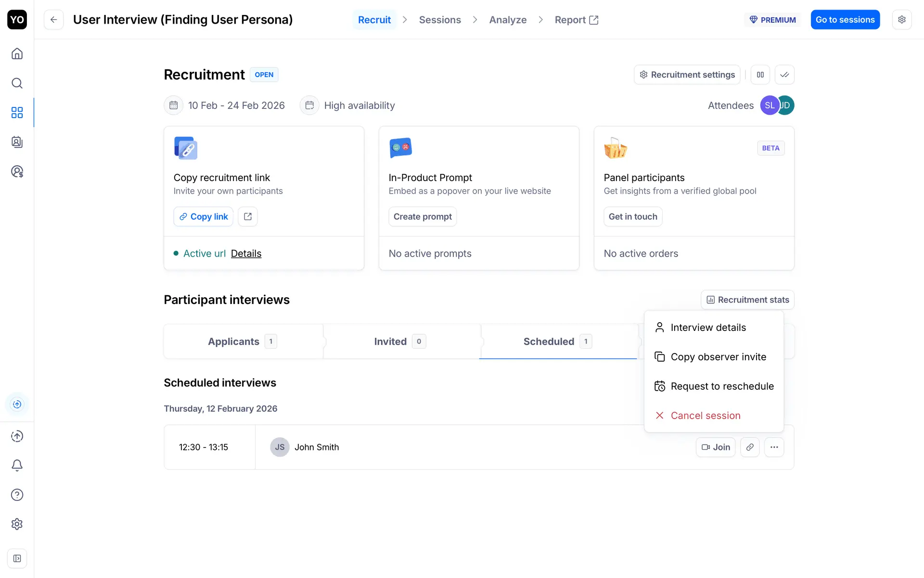Open the home icon in sidebar
This screenshot has width=924, height=578.
tap(17, 53)
